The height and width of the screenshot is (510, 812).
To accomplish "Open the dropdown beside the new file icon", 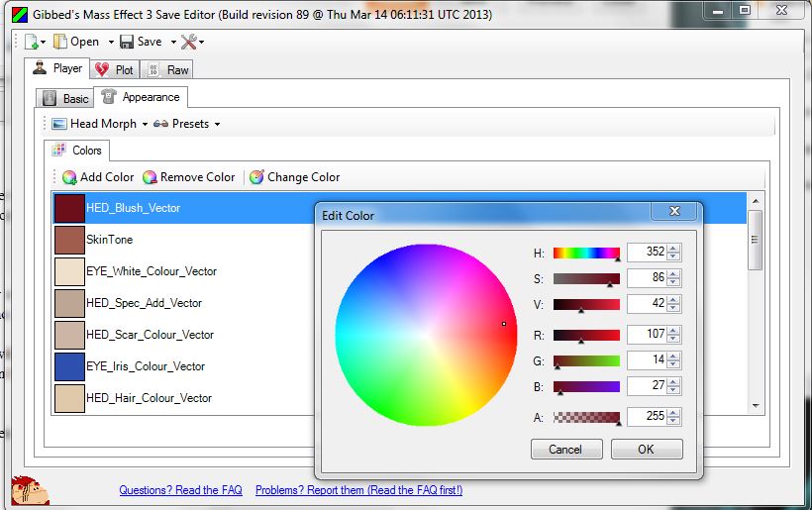I will click(43, 42).
